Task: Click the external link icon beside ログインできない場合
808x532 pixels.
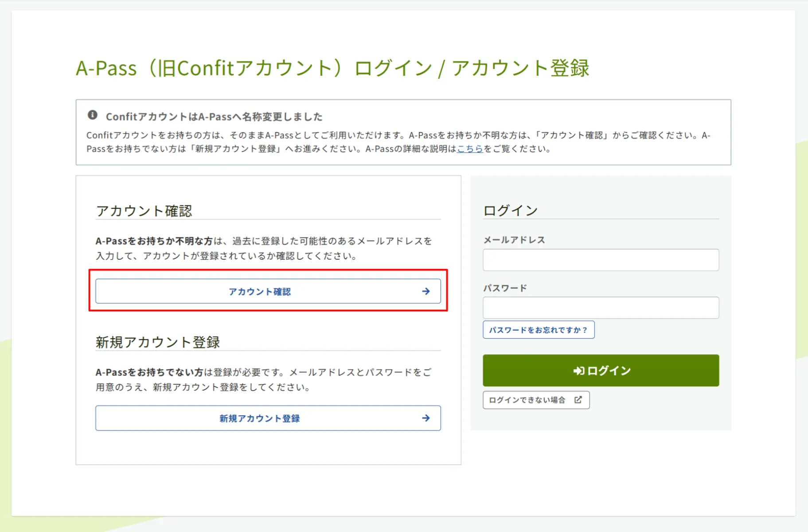Action: tap(577, 399)
